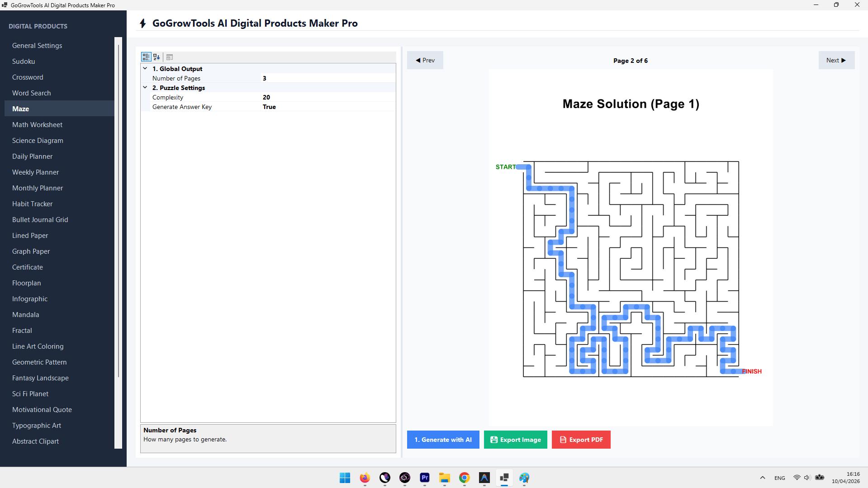Click Export PDF button
Screen dimensions: 868x488
pos(581,440)
